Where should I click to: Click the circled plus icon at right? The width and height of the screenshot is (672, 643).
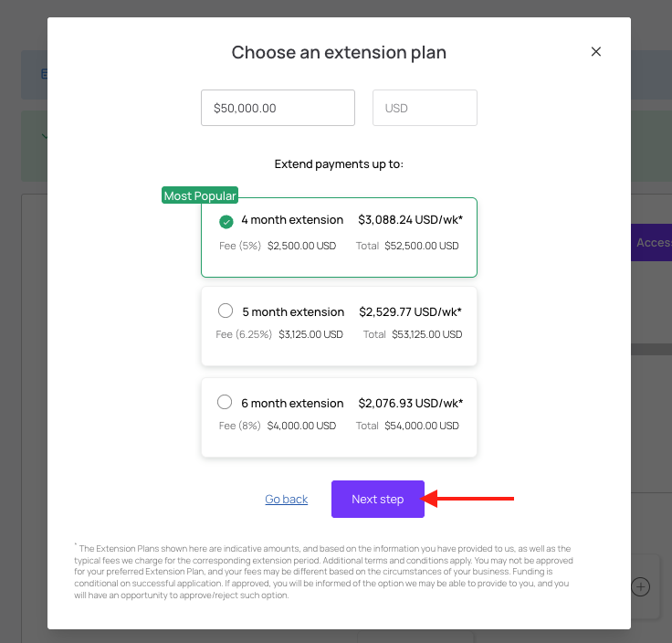coord(641,587)
